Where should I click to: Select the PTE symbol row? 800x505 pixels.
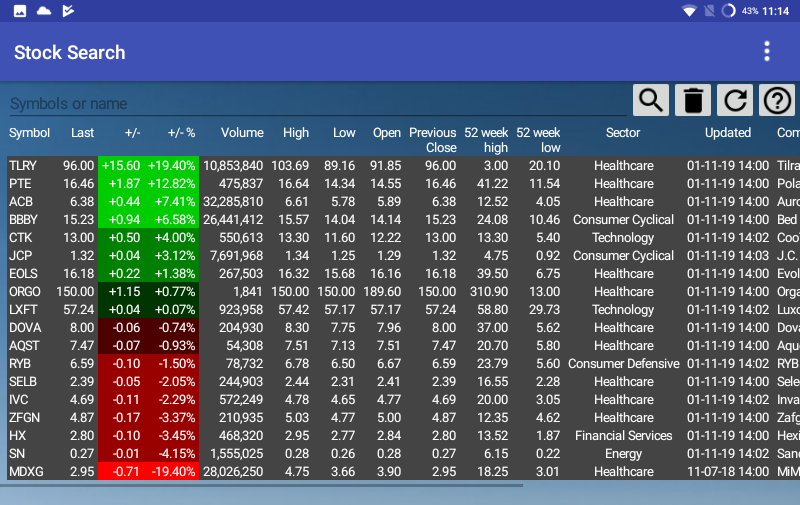(403, 184)
